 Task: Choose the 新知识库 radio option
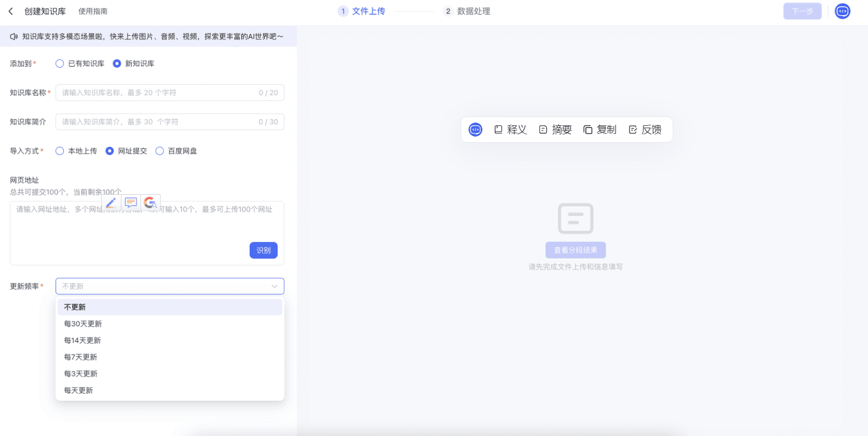134,64
